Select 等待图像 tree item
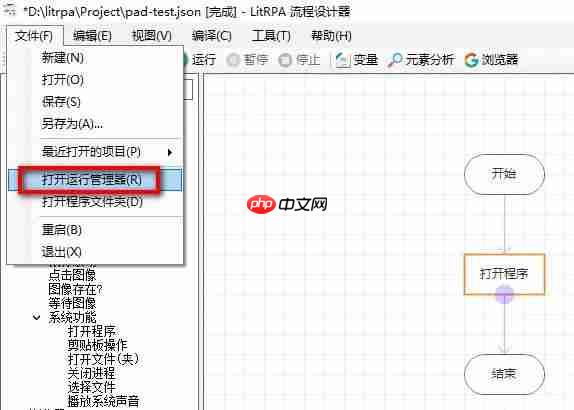 [x=72, y=303]
